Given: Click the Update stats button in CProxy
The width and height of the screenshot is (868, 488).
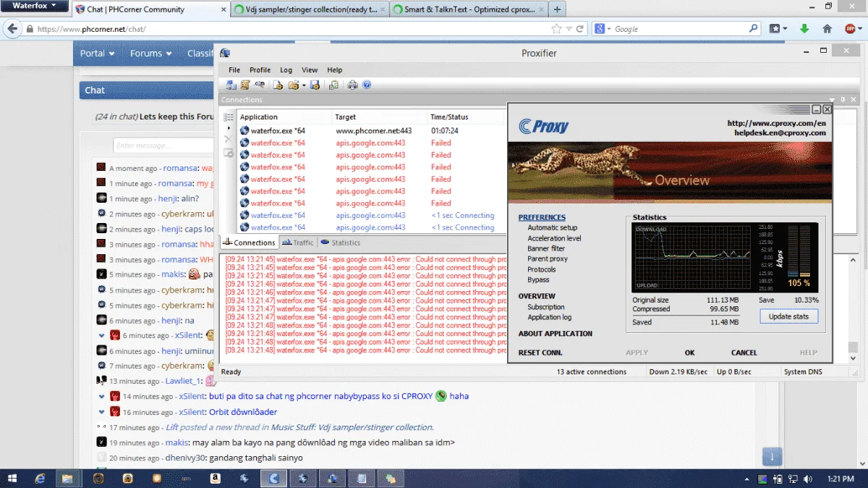Looking at the screenshot, I should (x=788, y=316).
